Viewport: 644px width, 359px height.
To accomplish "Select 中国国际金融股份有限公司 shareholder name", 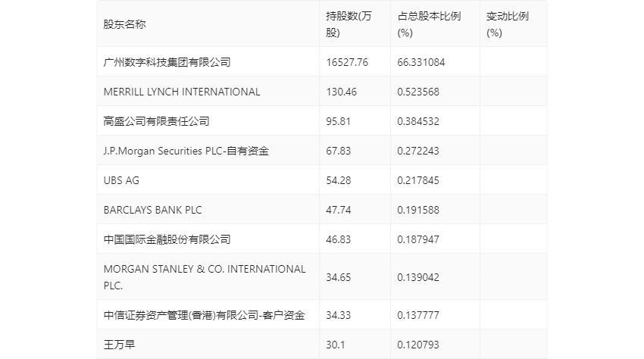I will pos(167,239).
